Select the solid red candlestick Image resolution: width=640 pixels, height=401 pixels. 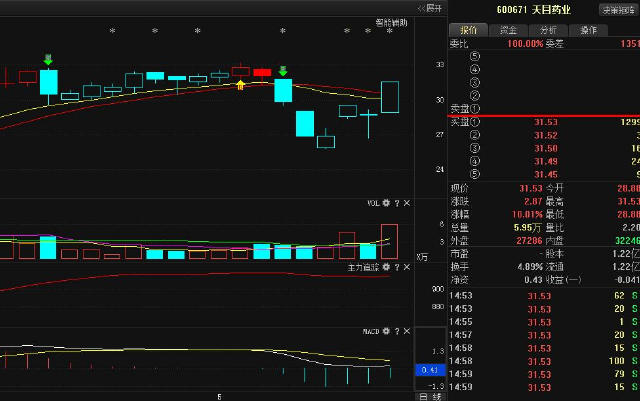coord(262,73)
